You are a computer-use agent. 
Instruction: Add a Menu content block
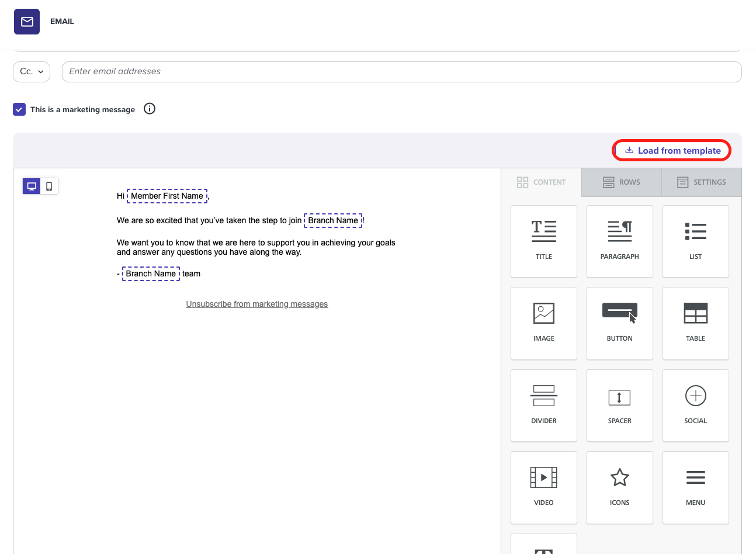coord(695,487)
